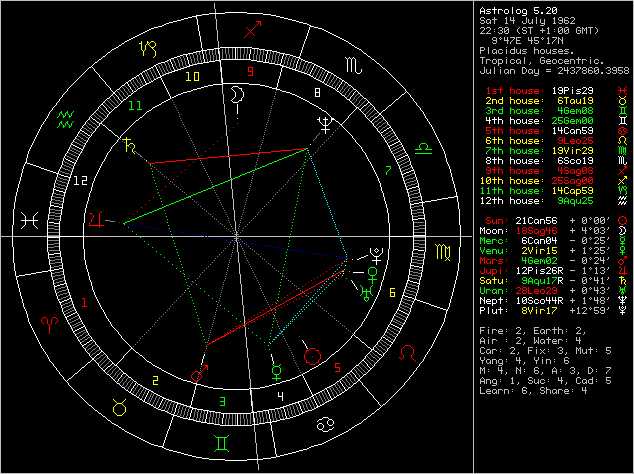Image resolution: width=634 pixels, height=474 pixels.
Task: Pick the Gemini glyph on the zodiac ring
Action: coord(222,443)
